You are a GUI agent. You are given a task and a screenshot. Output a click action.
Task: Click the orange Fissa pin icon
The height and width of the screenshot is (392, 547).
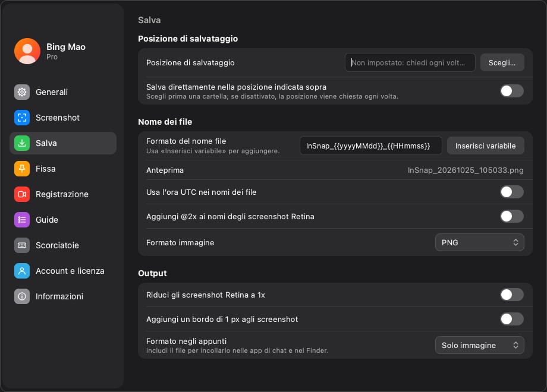tap(22, 169)
